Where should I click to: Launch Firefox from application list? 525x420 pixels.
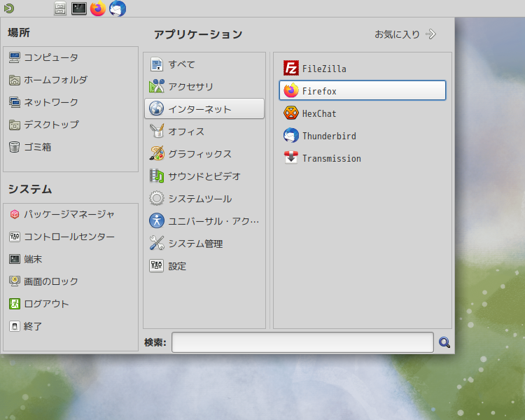coord(363,90)
